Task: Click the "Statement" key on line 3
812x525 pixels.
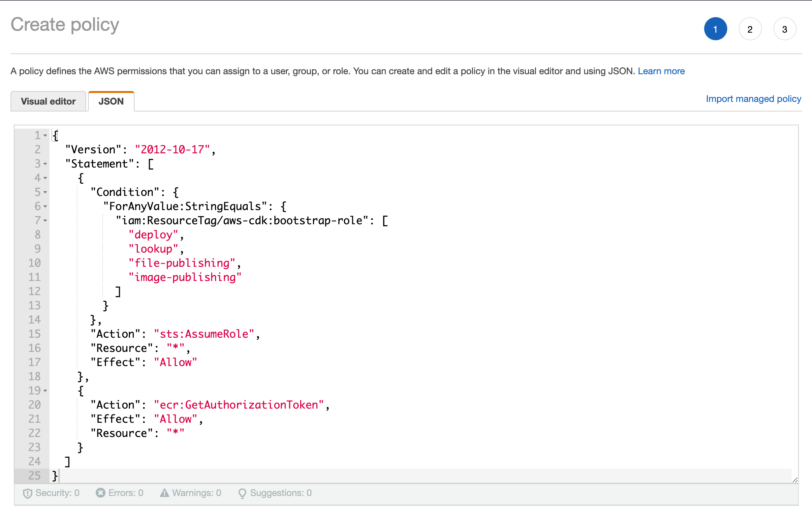Action: tap(100, 164)
